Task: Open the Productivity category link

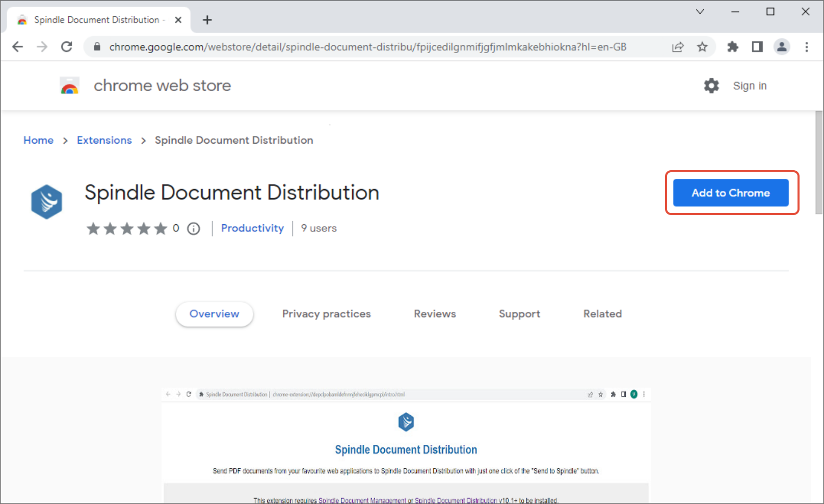Action: [252, 228]
